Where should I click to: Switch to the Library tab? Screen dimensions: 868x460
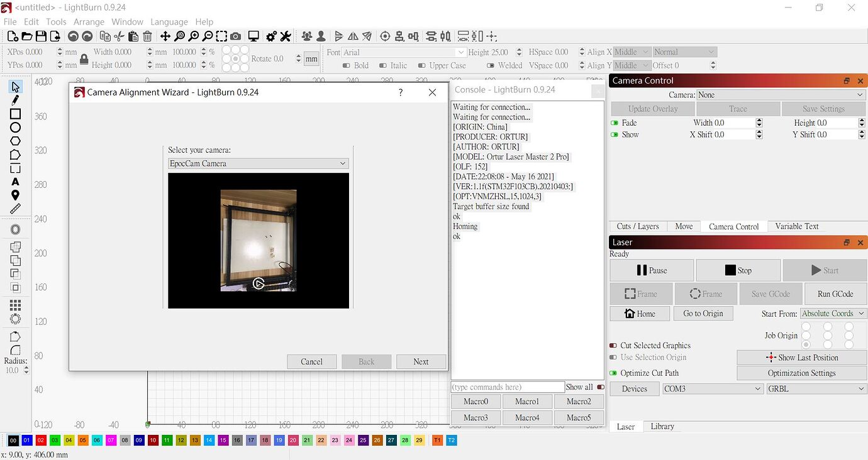pos(662,426)
